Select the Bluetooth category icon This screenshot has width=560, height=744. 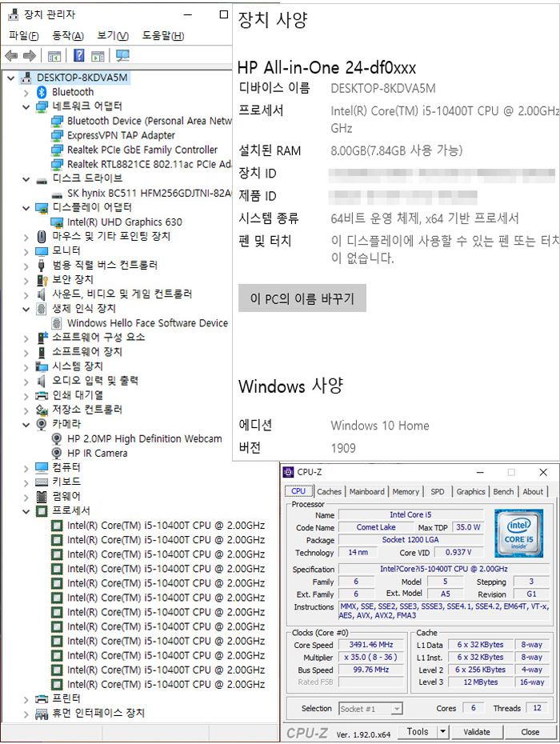pyautogui.click(x=42, y=92)
